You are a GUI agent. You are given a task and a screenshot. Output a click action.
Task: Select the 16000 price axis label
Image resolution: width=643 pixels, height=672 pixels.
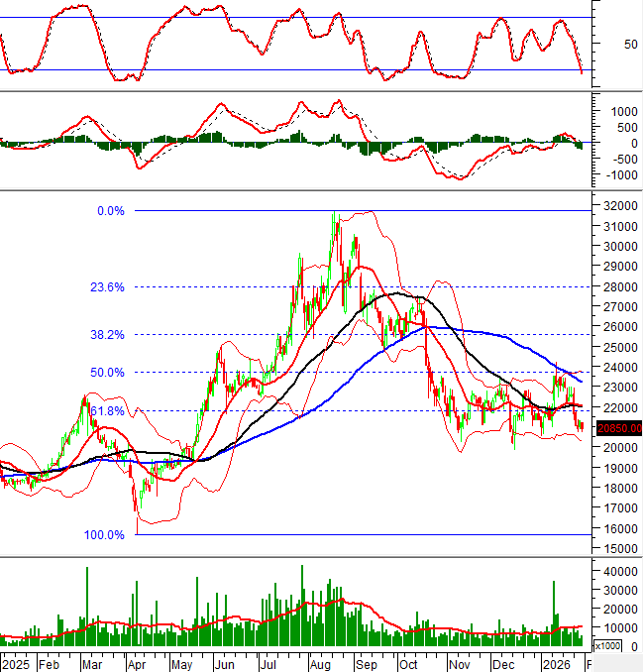tap(616, 529)
